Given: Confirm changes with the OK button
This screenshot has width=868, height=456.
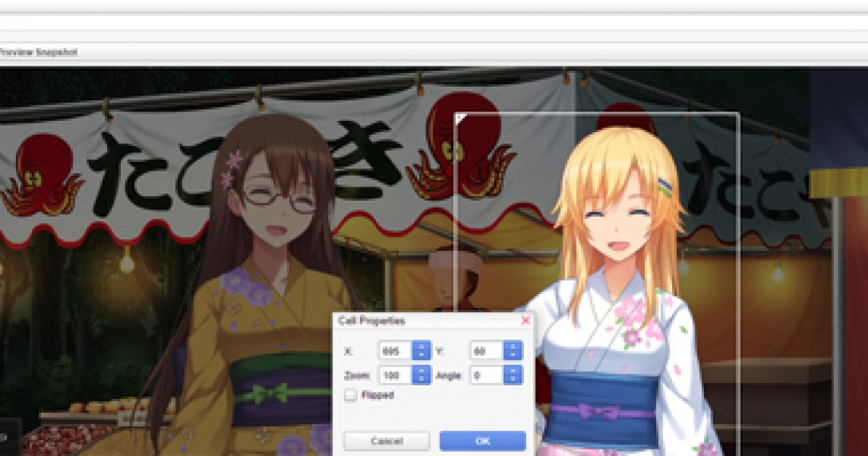Looking at the screenshot, I should click(x=483, y=440).
